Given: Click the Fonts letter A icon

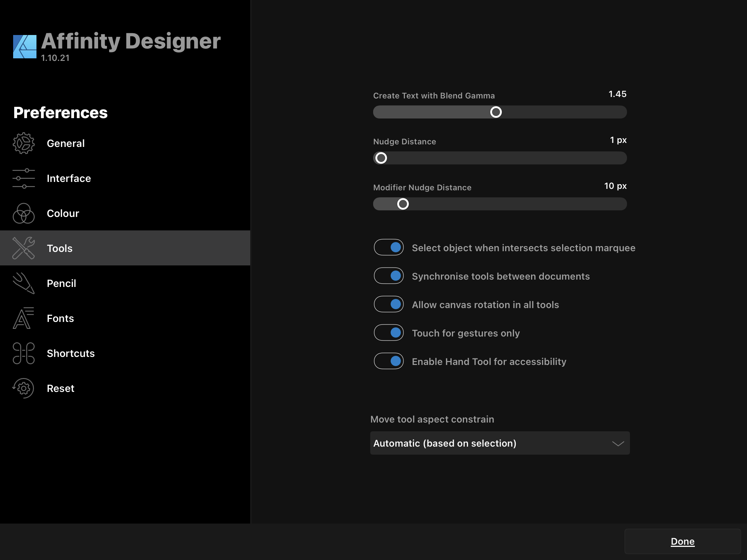Looking at the screenshot, I should [x=24, y=318].
